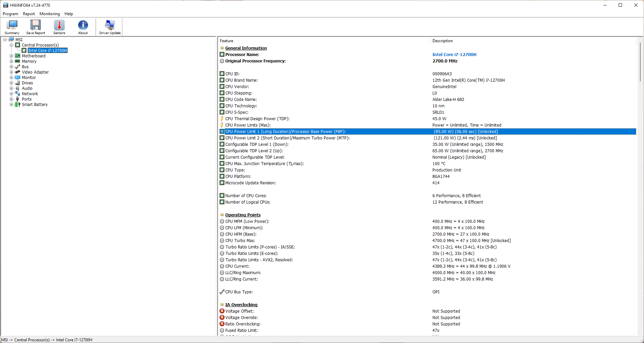Select the CPU S-Spec row
This screenshot has width=644, height=343.
pyautogui.click(x=427, y=112)
